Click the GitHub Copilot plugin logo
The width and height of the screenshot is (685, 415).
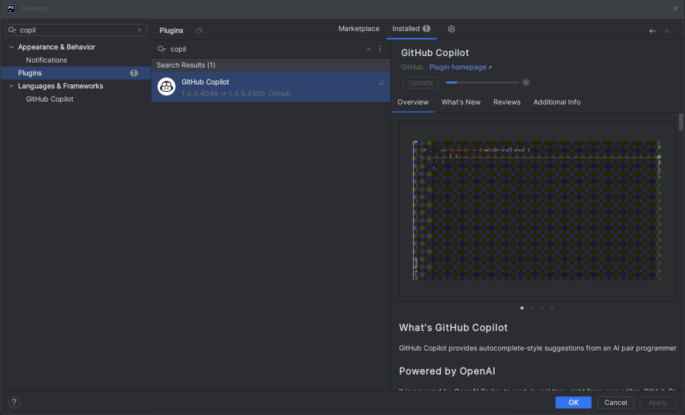click(166, 86)
